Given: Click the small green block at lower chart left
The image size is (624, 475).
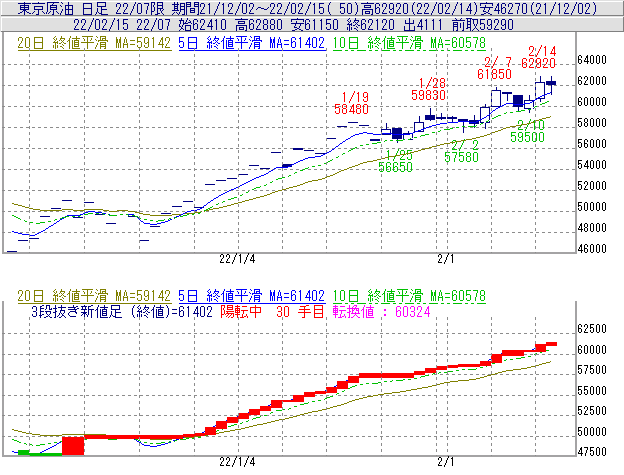Looking at the screenshot, I should pyautogui.click(x=24, y=452).
